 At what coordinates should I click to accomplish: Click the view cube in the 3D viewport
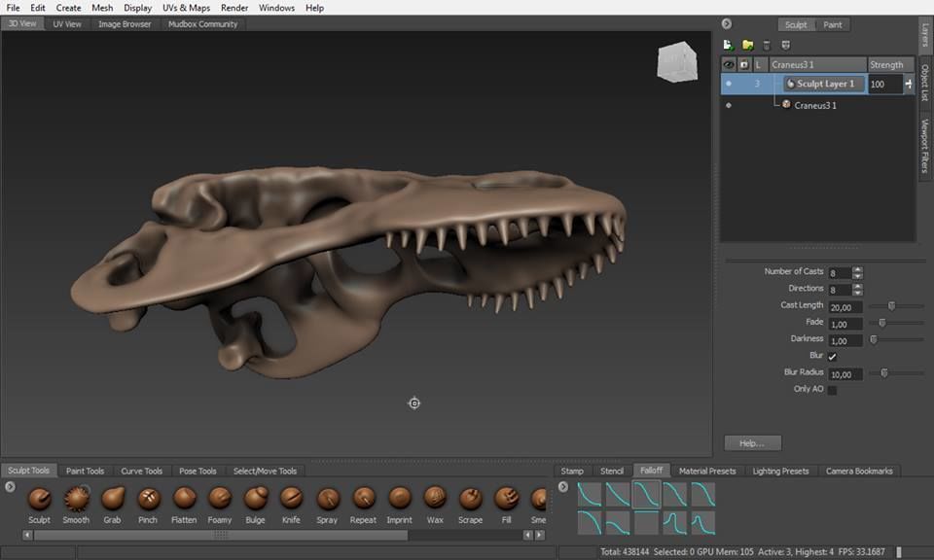coord(677,62)
